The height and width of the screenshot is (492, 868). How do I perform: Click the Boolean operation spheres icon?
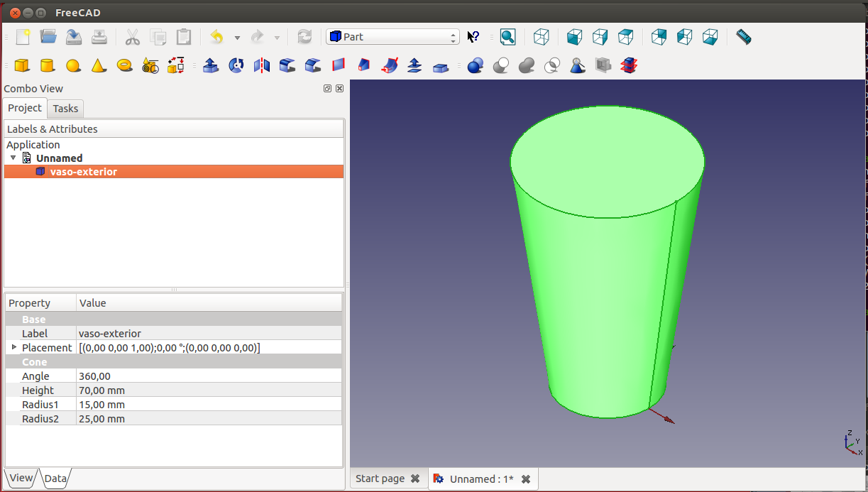pos(475,65)
